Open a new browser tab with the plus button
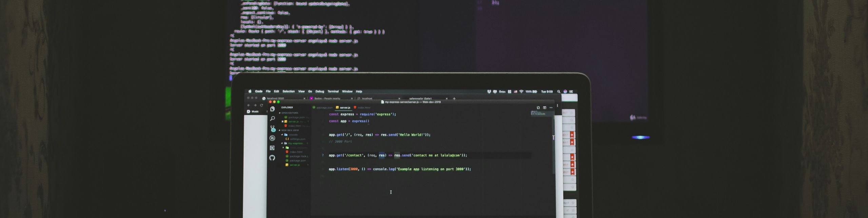This screenshot has height=218, width=868. tap(454, 99)
